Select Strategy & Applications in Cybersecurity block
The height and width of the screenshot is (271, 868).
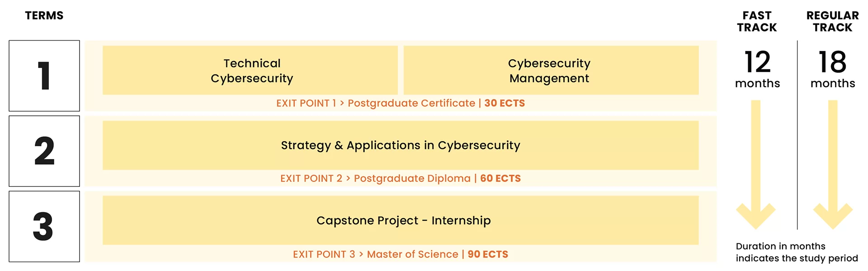[x=401, y=145]
